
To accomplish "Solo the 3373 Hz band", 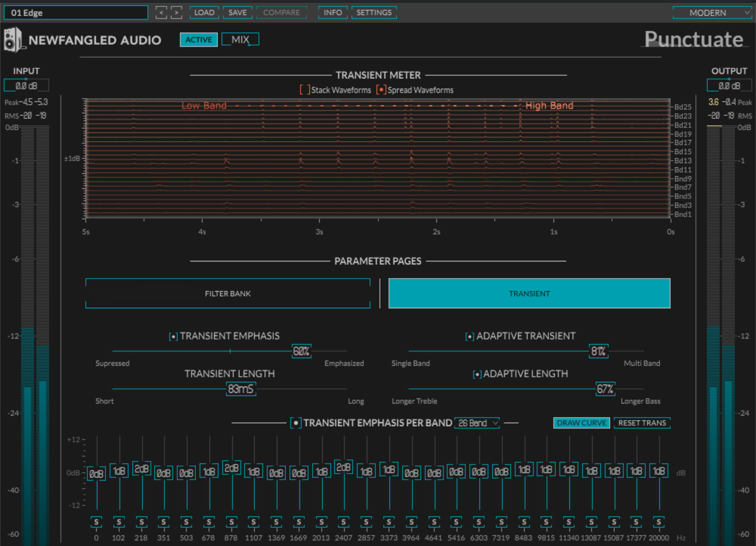I will (x=389, y=522).
